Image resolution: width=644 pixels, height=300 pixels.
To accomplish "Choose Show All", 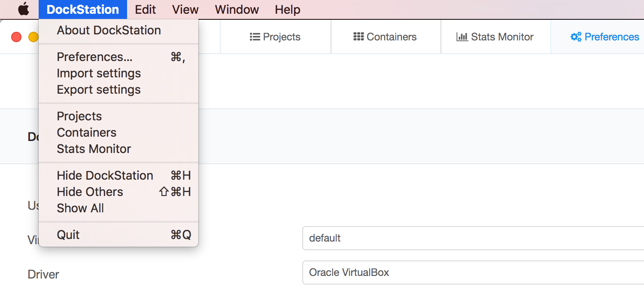I will click(x=118, y=208).
